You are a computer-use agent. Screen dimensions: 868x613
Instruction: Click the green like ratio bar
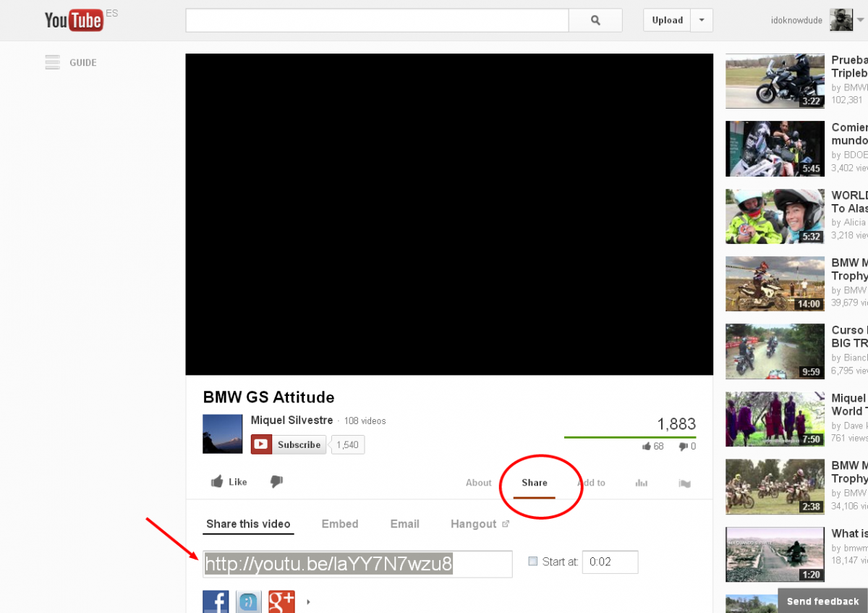(x=630, y=437)
